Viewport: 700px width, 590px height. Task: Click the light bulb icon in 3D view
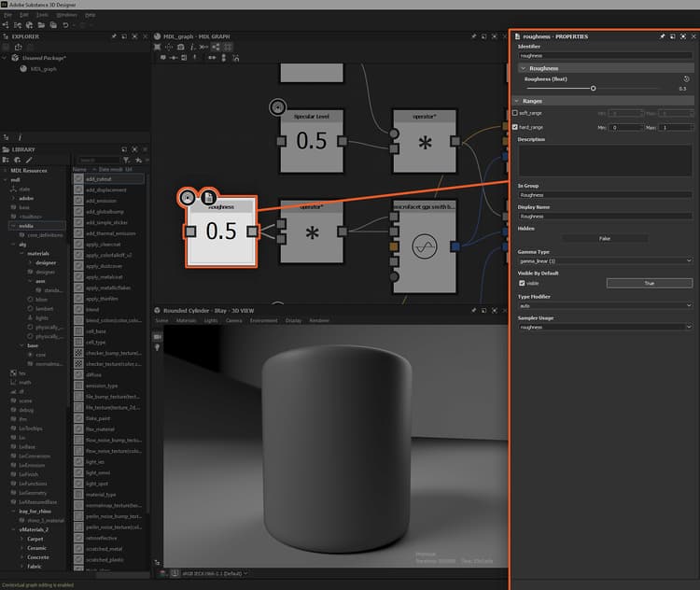coord(157,347)
